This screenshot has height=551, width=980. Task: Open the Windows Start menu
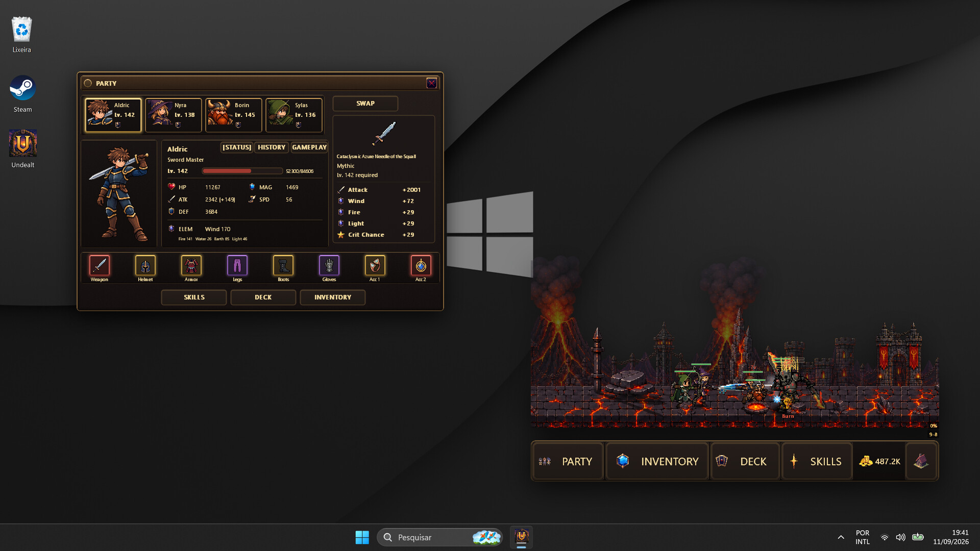click(x=362, y=537)
